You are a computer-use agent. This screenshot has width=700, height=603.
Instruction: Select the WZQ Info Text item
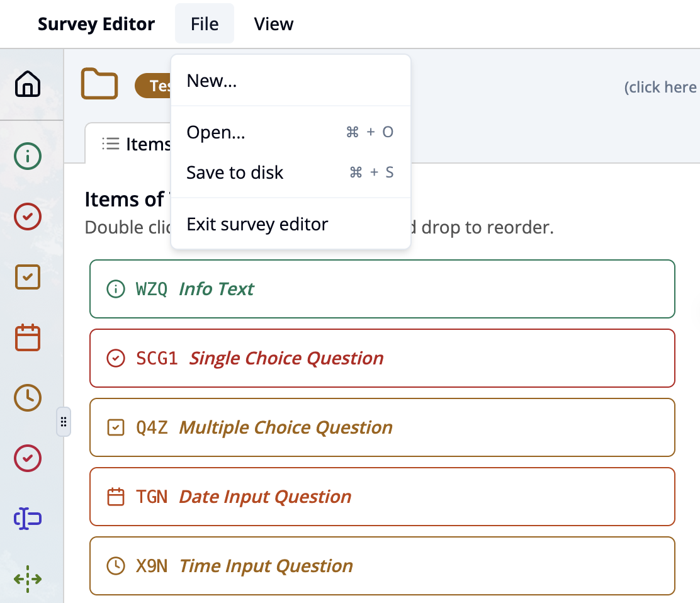click(x=382, y=289)
